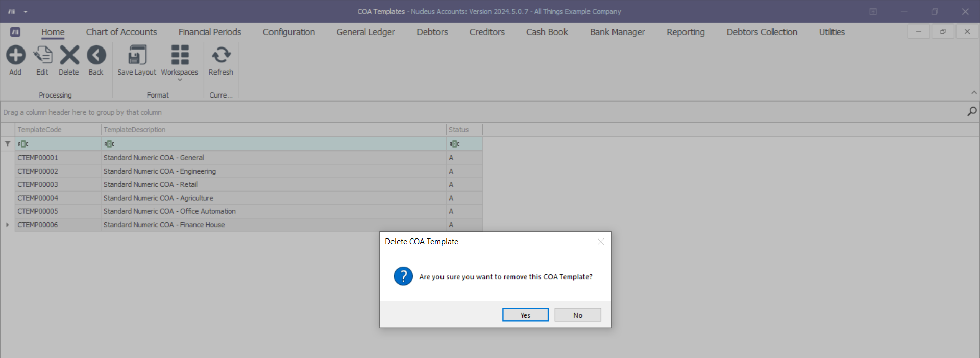Click the Add icon in ribbon
The width and height of the screenshot is (980, 358).
click(15, 55)
